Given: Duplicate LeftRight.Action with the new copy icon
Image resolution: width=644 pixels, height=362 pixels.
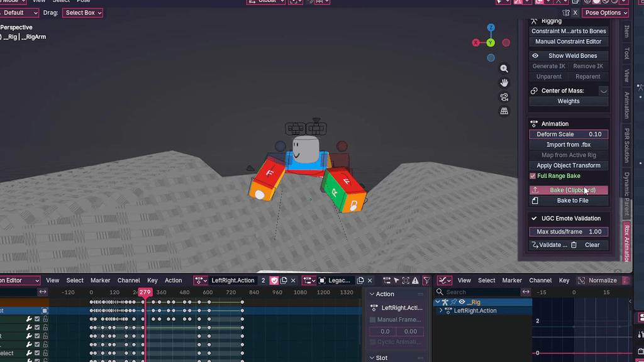Looking at the screenshot, I should coord(284,280).
